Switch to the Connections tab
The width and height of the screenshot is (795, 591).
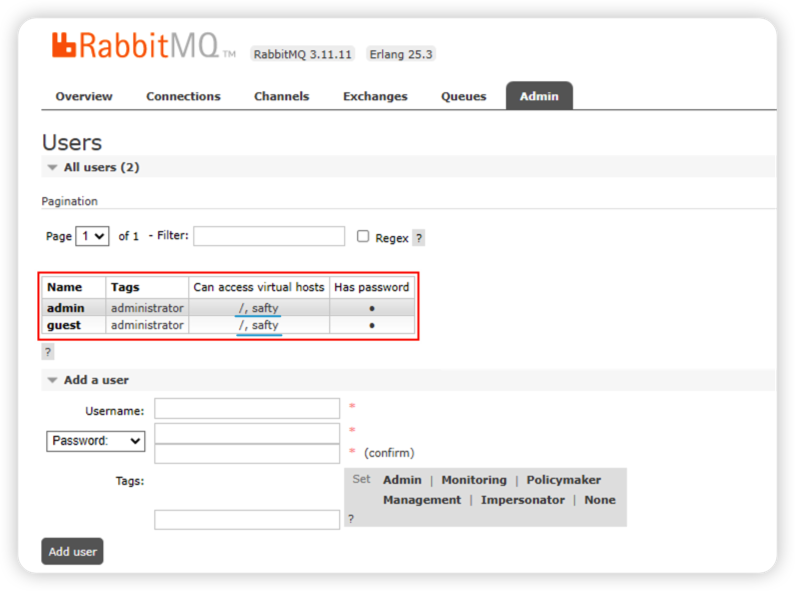coord(184,96)
